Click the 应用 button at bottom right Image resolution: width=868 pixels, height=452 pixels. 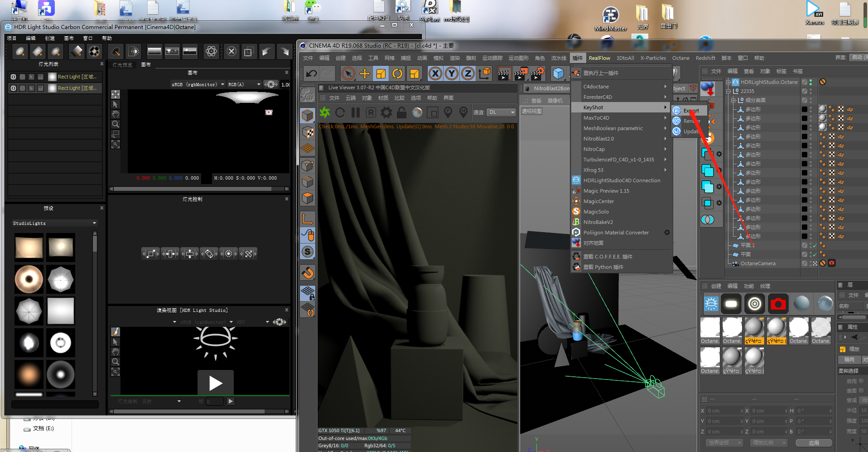[814, 442]
